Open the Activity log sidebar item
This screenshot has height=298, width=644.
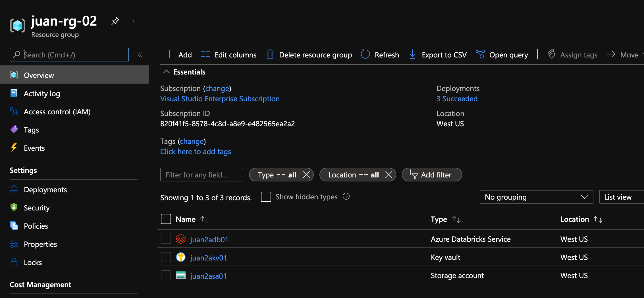click(x=42, y=93)
